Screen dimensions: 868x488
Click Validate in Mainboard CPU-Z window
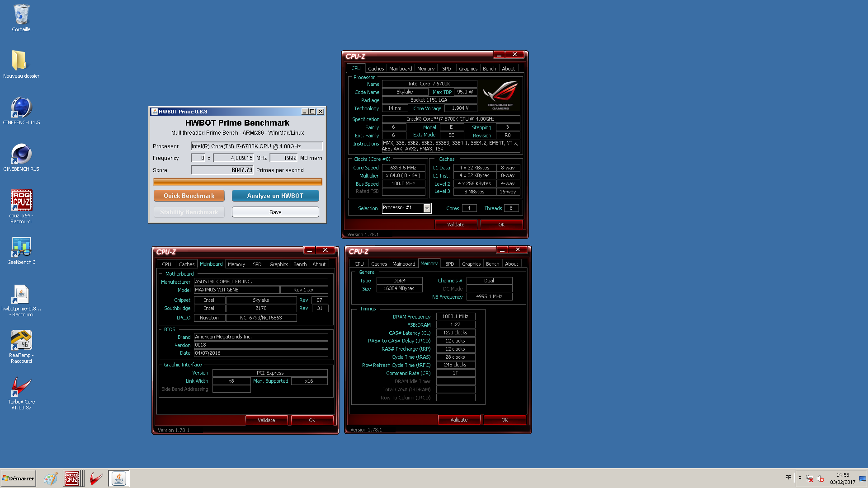click(x=266, y=420)
